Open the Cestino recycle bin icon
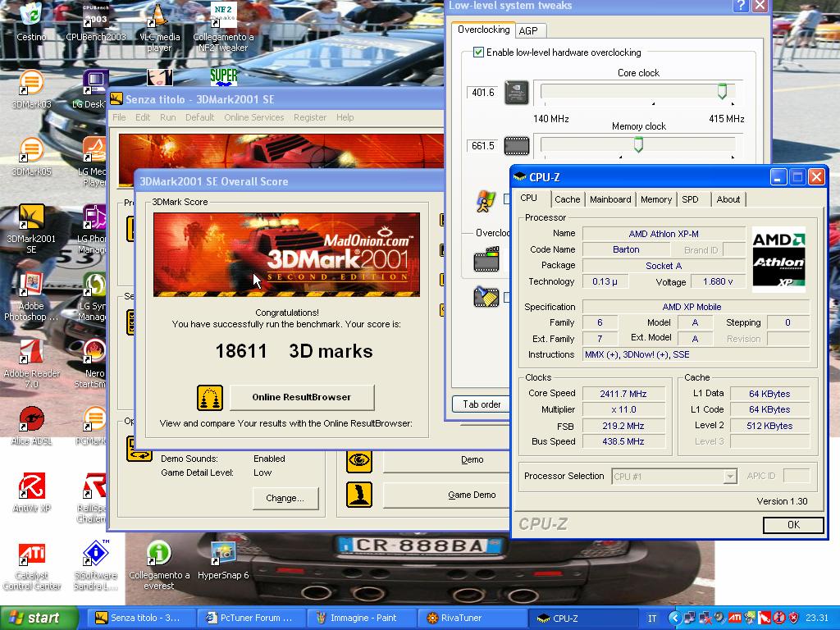Image resolution: width=840 pixels, height=630 pixels. [31, 21]
